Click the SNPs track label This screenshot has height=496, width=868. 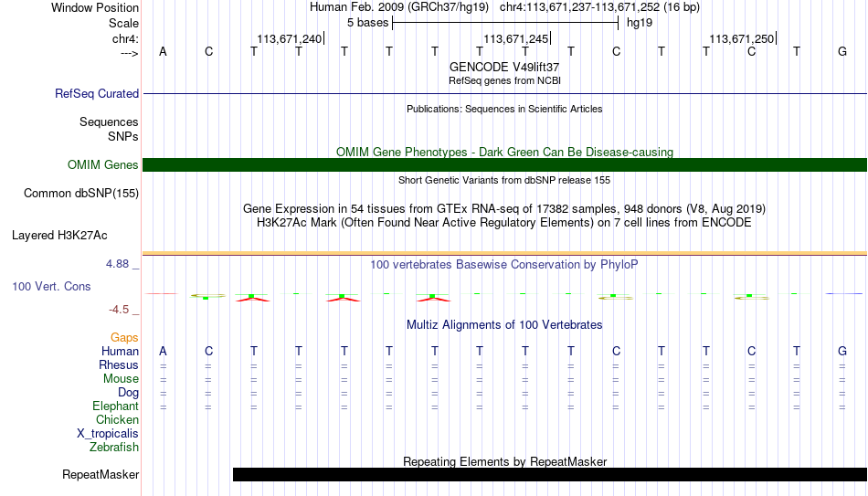pos(123,136)
